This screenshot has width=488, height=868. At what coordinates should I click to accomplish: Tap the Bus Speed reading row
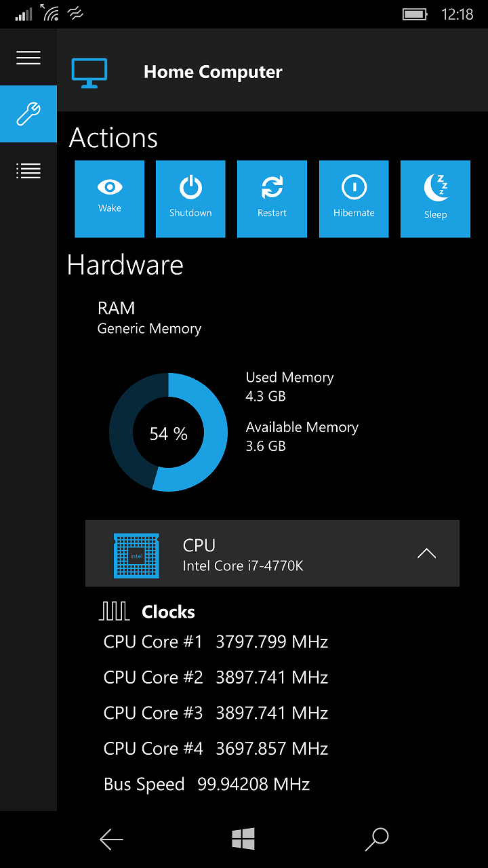pos(207,785)
